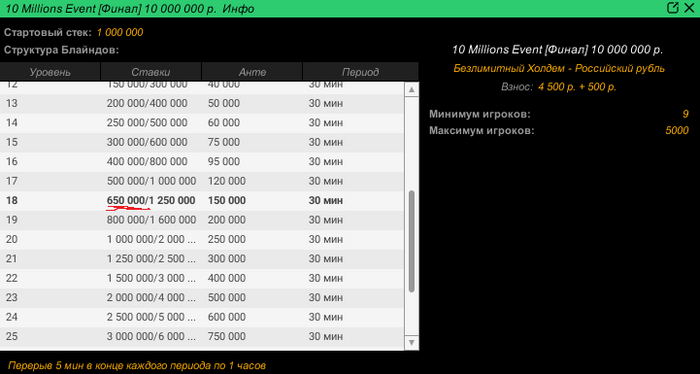This screenshot has width=700, height=374.
Task: Click ante value 120 000
Action: pyautogui.click(x=226, y=181)
